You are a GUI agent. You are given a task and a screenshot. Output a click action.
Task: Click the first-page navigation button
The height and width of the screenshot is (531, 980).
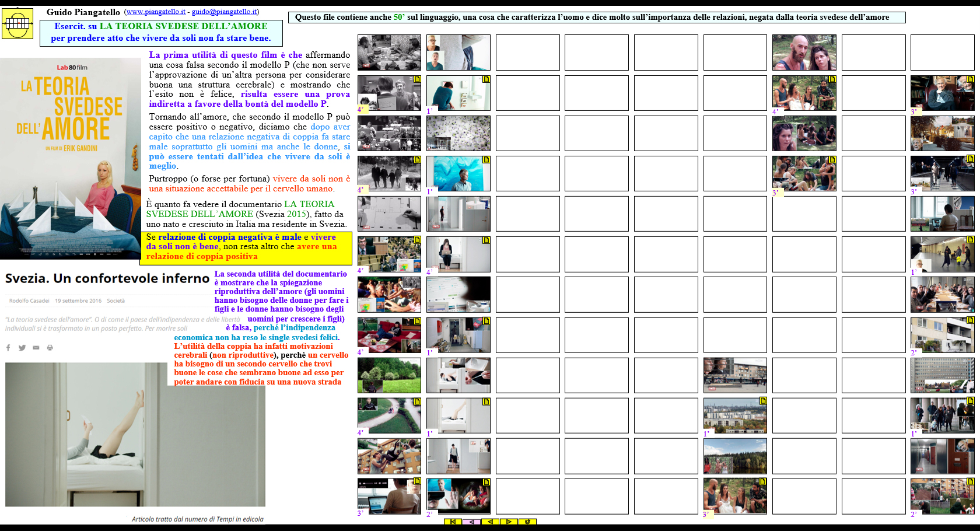tap(453, 522)
